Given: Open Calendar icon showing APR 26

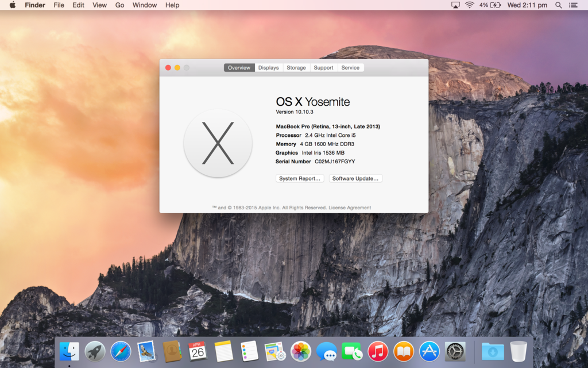Looking at the screenshot, I should point(198,351).
